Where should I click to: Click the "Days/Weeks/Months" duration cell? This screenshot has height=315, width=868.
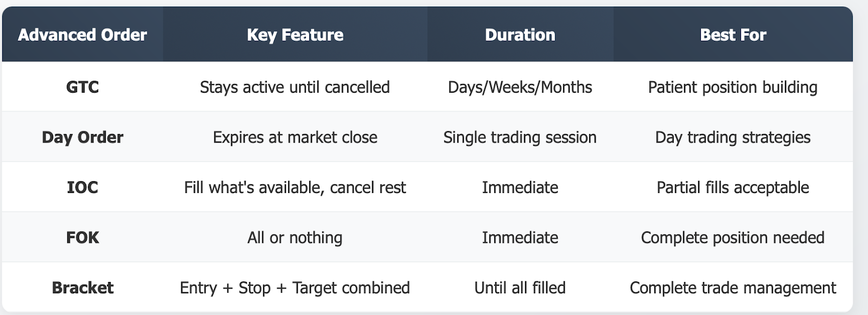520,87
